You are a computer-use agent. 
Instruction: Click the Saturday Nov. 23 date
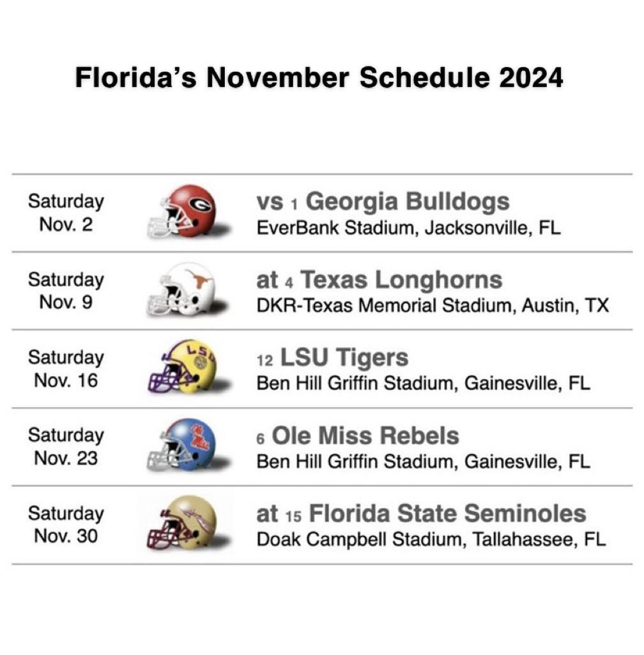pos(66,447)
